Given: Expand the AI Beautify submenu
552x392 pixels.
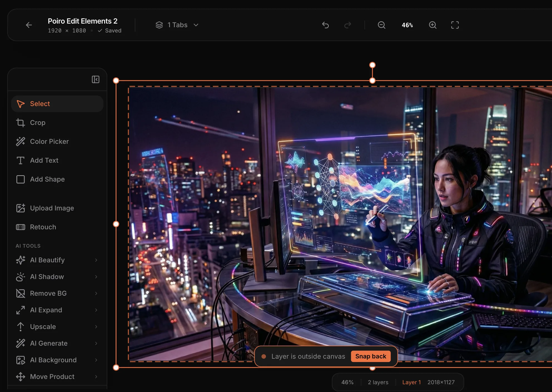Looking at the screenshot, I should click(57, 260).
